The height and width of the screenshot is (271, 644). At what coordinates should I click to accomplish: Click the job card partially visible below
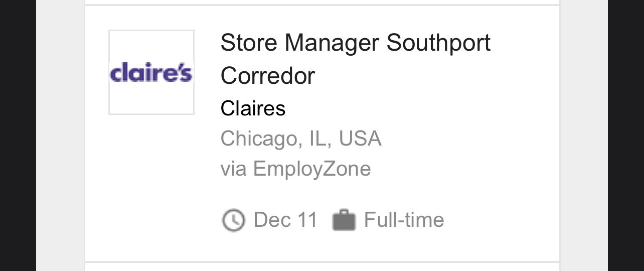pyautogui.click(x=321, y=267)
